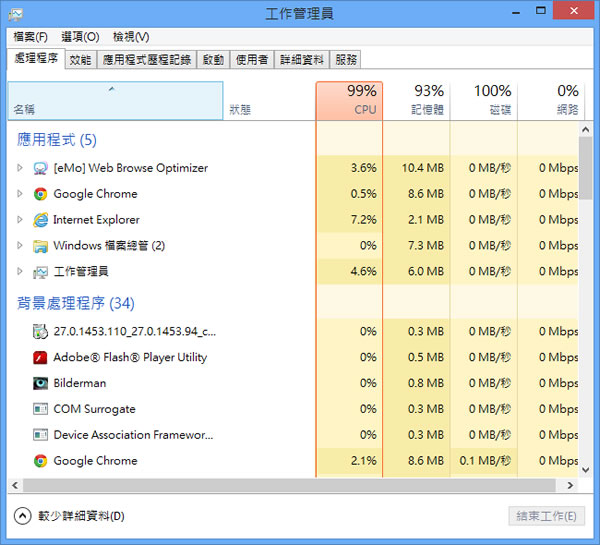Maximize the Task Manager window
600x545 pixels.
click(x=541, y=11)
